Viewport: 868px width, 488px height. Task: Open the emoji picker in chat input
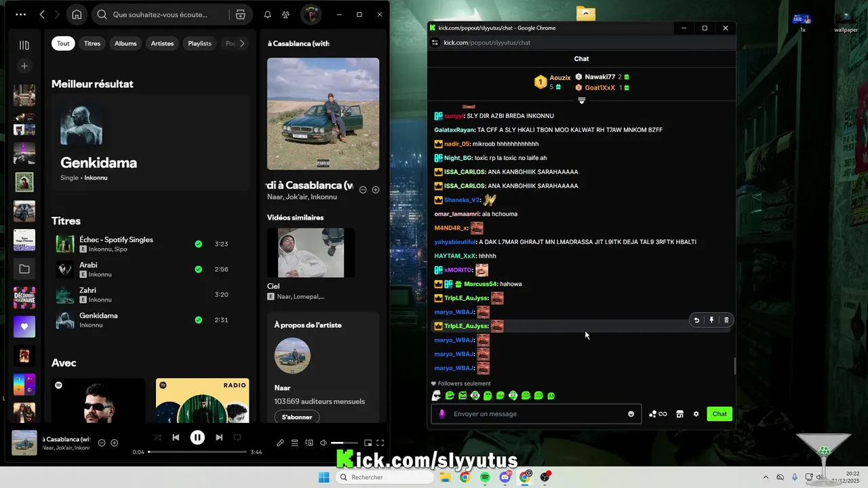[x=631, y=414]
